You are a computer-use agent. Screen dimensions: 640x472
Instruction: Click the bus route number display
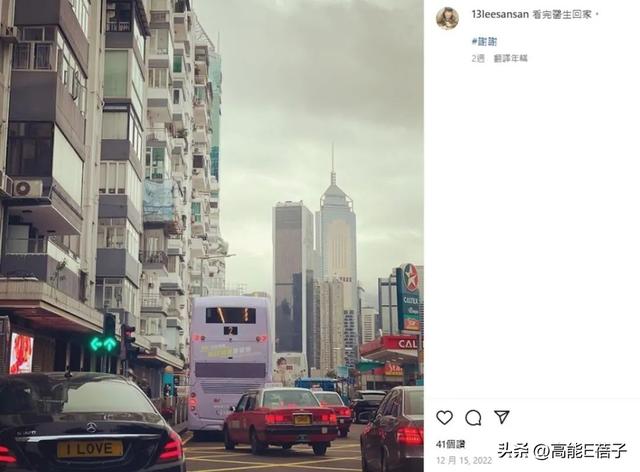coord(230,330)
